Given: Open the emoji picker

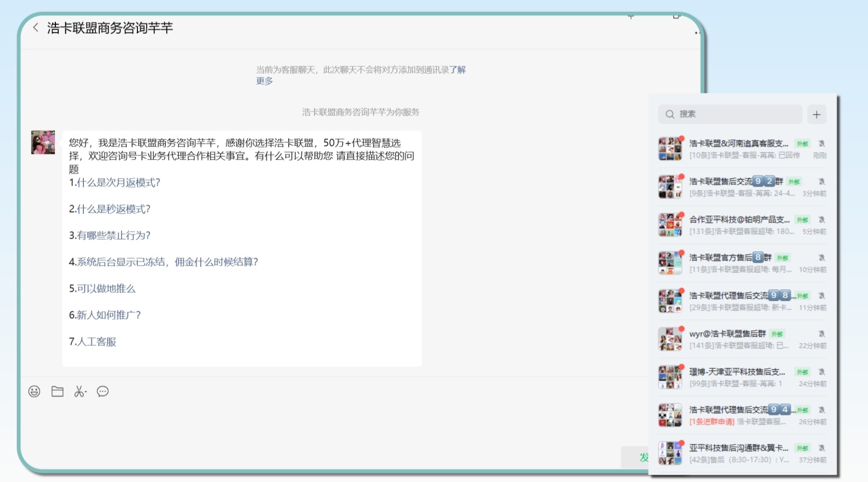Looking at the screenshot, I should [x=34, y=391].
